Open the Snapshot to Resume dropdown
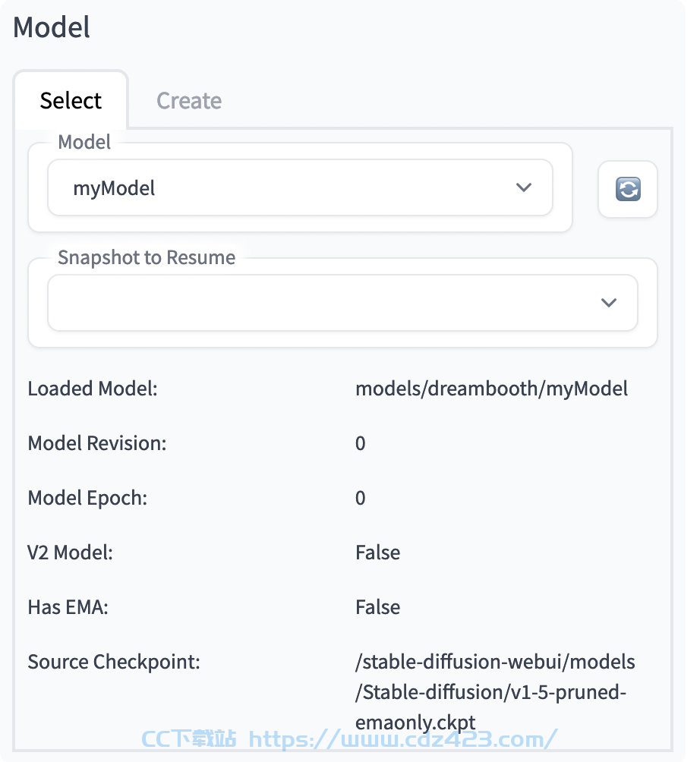This screenshot has width=700, height=762. tap(342, 303)
